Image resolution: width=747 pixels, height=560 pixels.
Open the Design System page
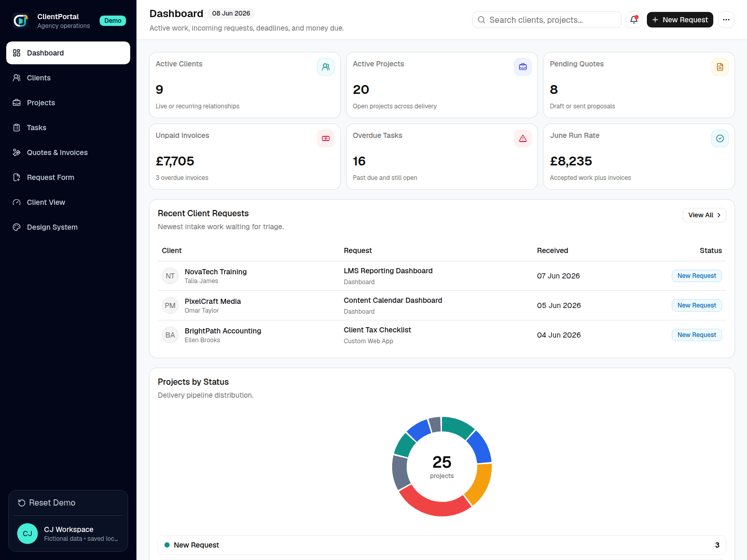click(x=68, y=227)
